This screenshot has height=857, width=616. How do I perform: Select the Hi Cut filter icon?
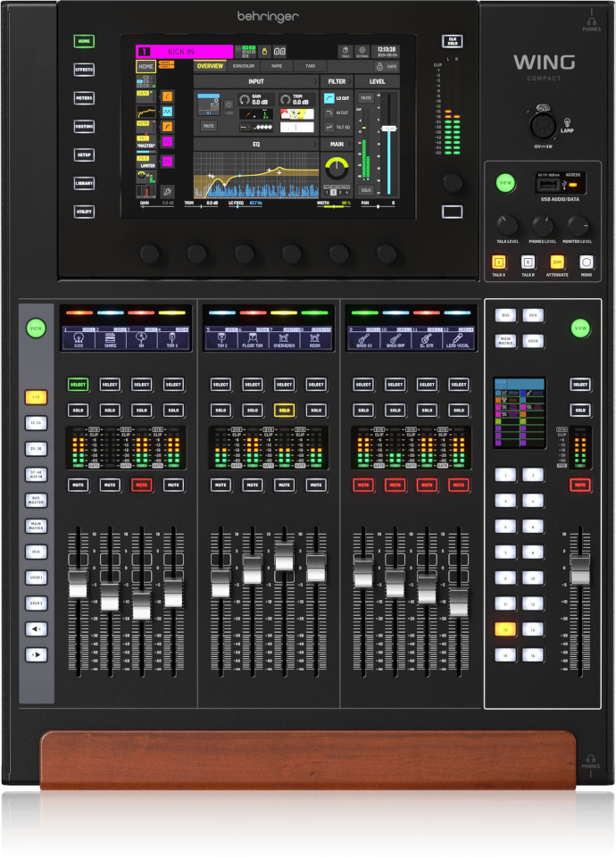pos(329,112)
